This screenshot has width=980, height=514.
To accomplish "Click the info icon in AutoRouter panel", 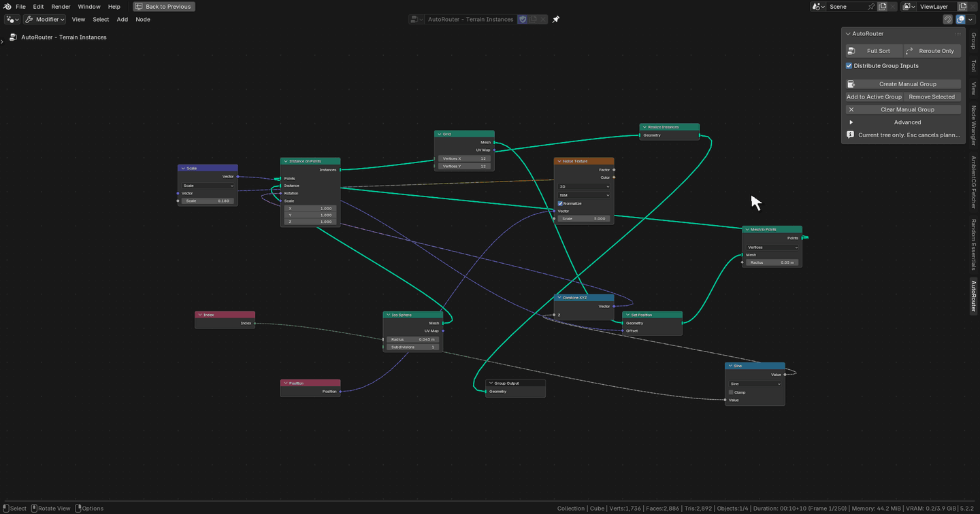I will coord(850,135).
